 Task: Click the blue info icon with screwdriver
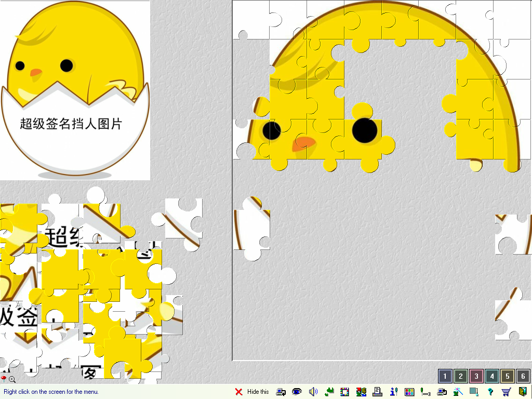click(394, 392)
